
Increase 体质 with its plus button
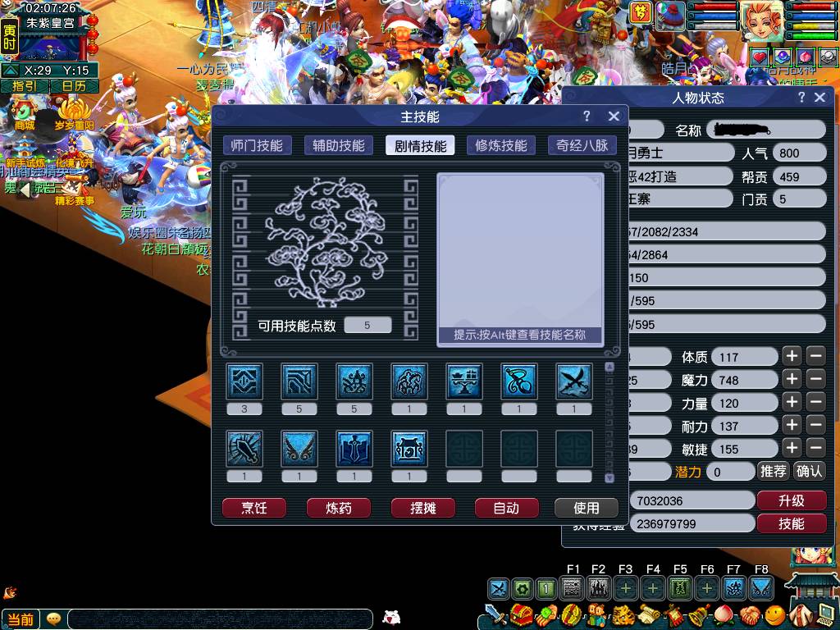[792, 356]
